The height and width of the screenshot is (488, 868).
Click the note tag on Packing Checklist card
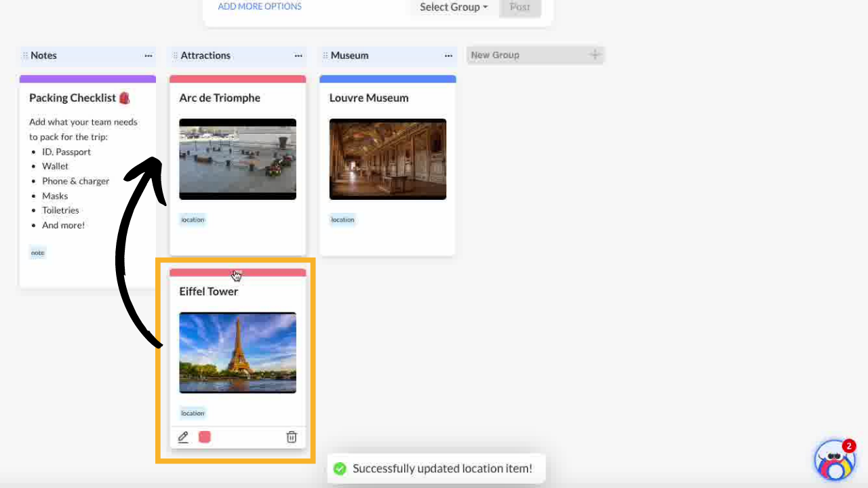37,253
